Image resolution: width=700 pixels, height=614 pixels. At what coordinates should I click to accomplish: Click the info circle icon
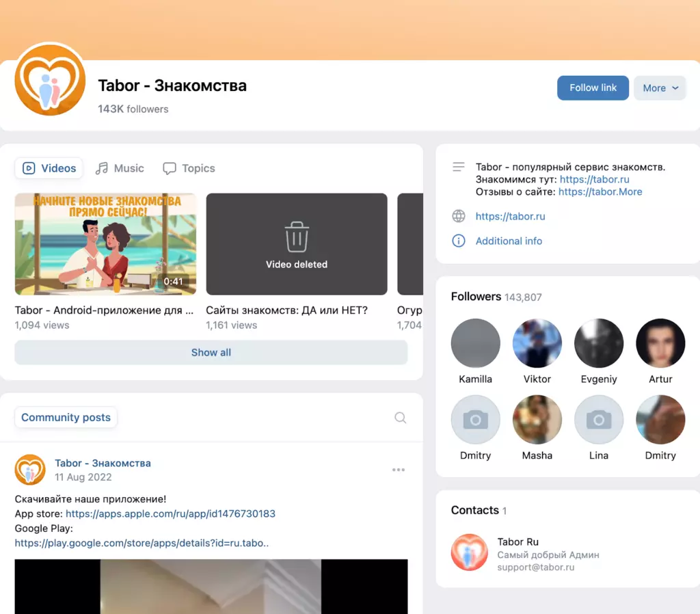pos(459,241)
